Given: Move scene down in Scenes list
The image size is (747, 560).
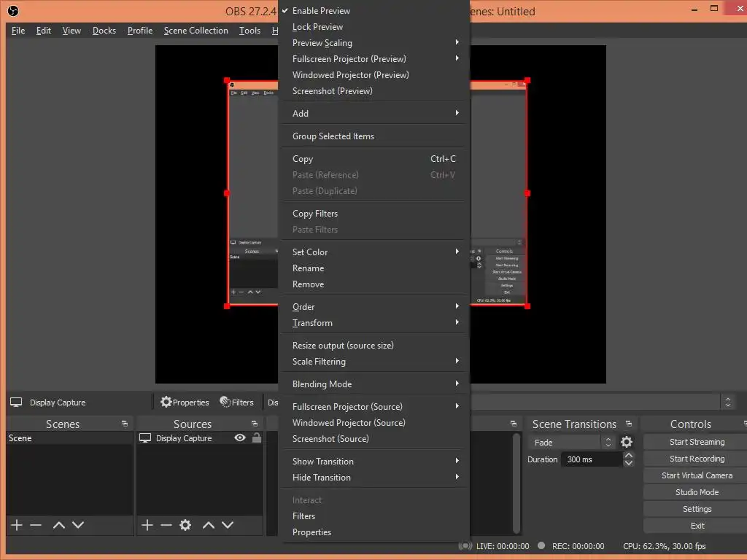Looking at the screenshot, I should 78,525.
